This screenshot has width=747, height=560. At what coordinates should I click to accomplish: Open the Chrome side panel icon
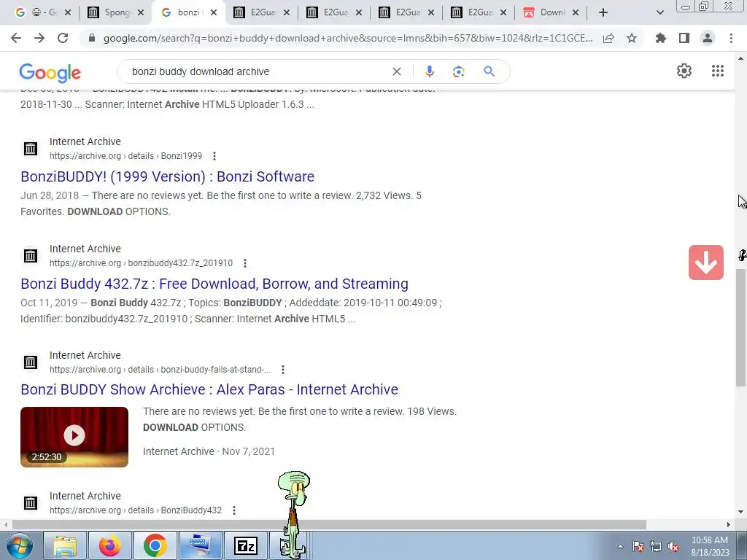[x=684, y=38]
